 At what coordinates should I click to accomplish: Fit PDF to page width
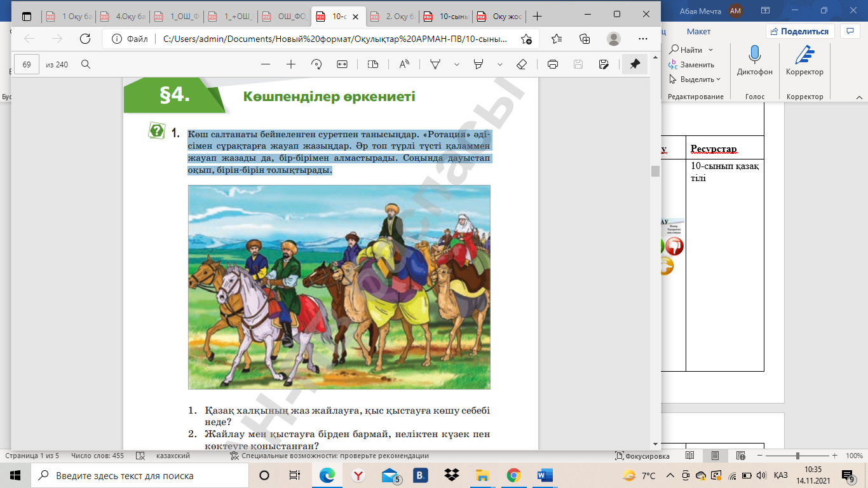(x=342, y=64)
